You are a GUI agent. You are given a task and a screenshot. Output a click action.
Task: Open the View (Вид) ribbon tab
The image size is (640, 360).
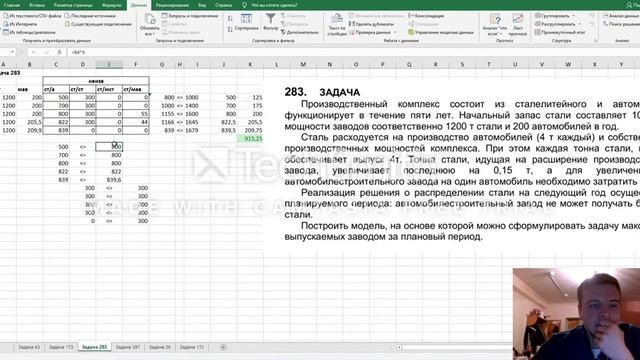pos(202,5)
